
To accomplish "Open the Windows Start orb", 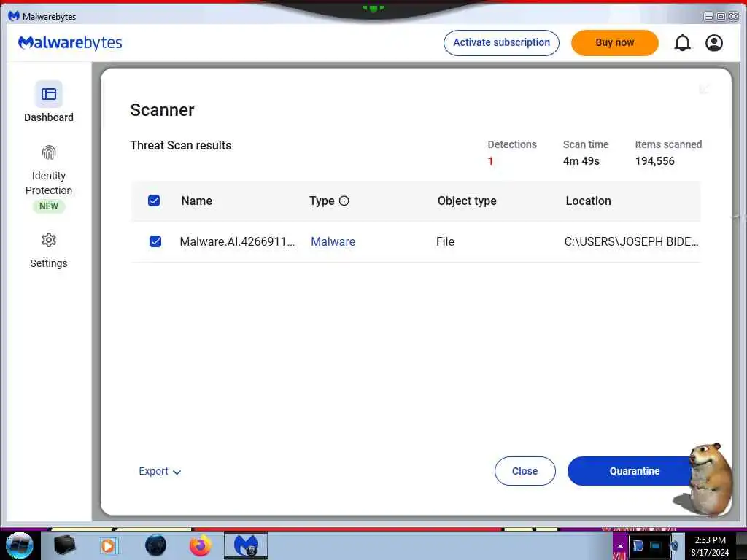I will (x=20, y=545).
